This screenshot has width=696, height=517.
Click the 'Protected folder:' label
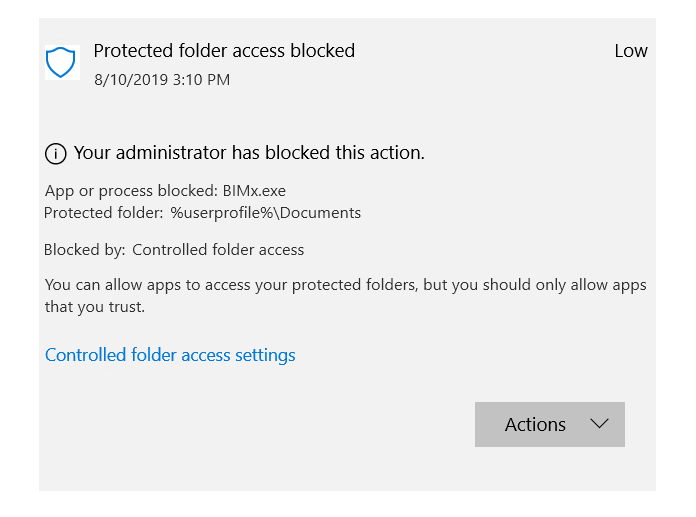[104, 213]
